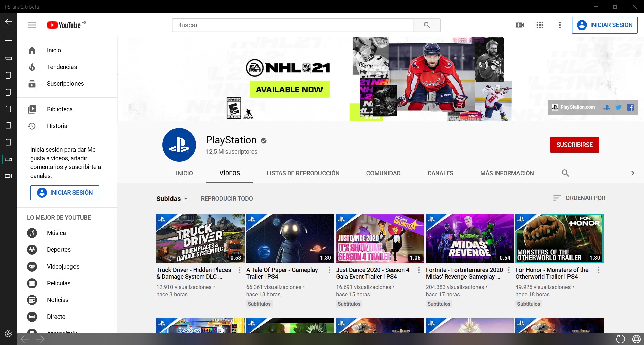Screen dimensions: 644x345
Task: Open the YouTube apps grid icon
Action: [x=540, y=25]
